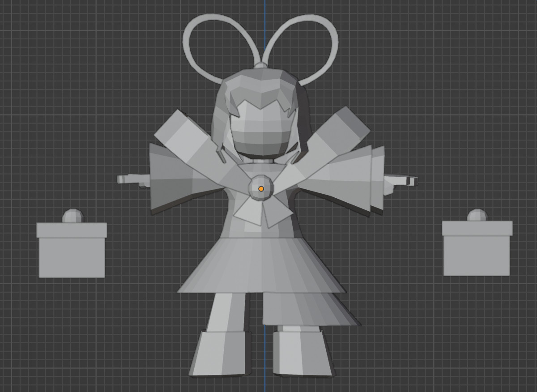Click the round knob atop the right gift box
Image resolution: width=537 pixels, height=392 pixels.
coord(477,215)
